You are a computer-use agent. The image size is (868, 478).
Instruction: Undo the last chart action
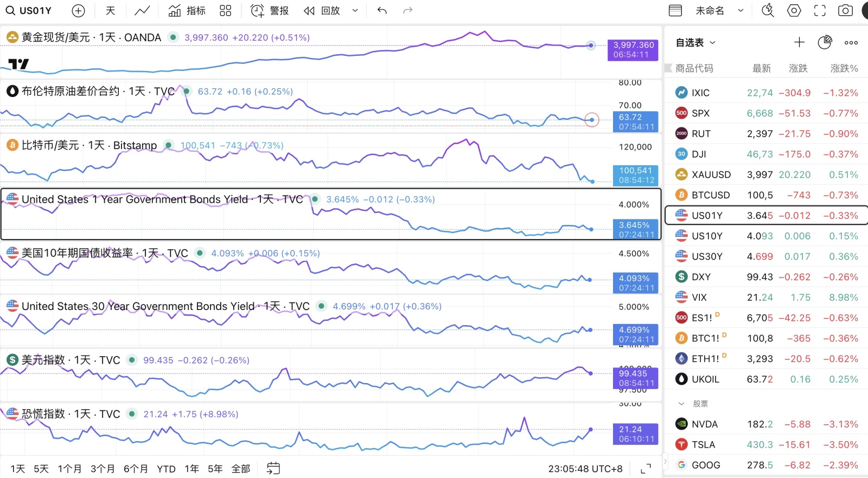coord(382,10)
